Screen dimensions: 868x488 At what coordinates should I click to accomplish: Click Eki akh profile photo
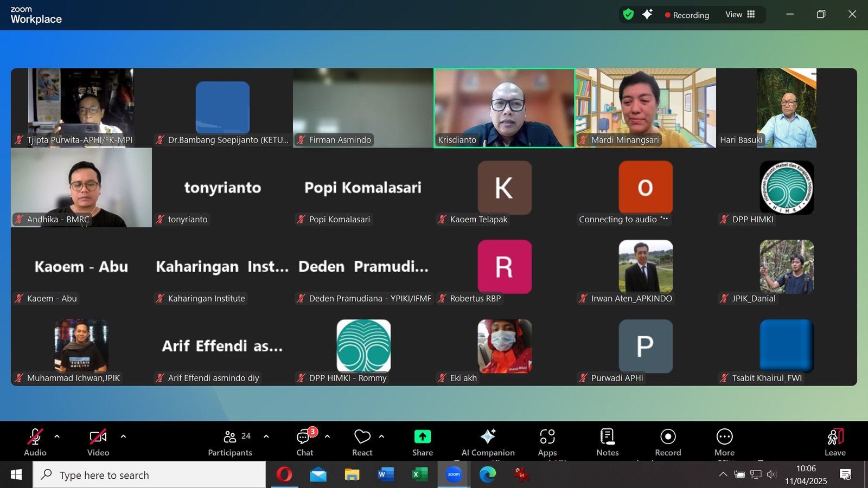click(x=505, y=346)
